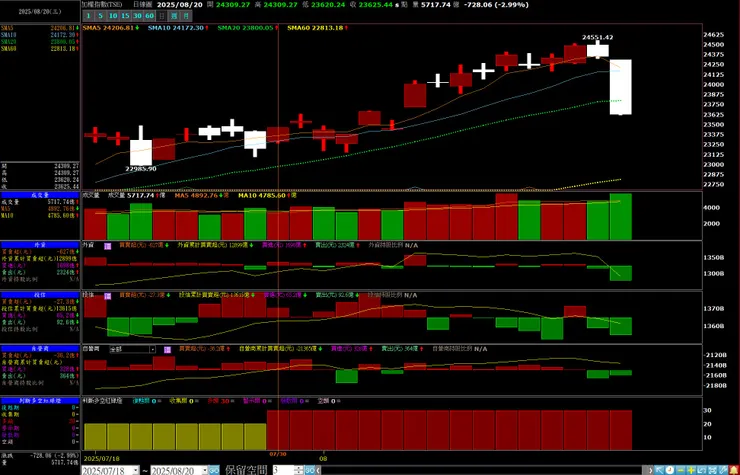Switch to the weekly 週 chart tab
740x475 pixels.
click(174, 16)
